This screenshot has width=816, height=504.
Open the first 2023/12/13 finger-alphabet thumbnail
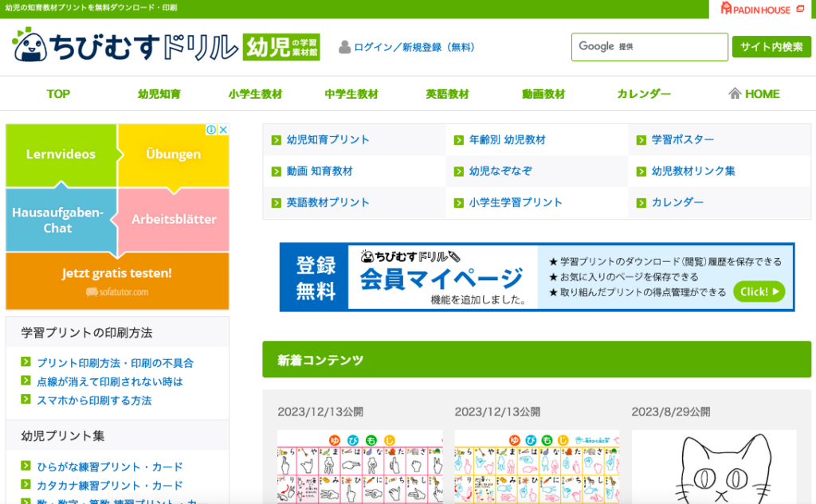pos(360,467)
